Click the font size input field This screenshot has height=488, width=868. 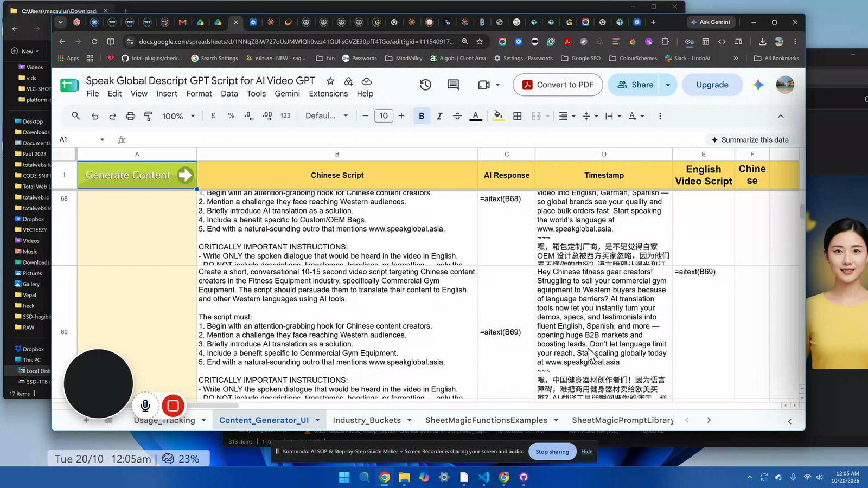pos(384,116)
